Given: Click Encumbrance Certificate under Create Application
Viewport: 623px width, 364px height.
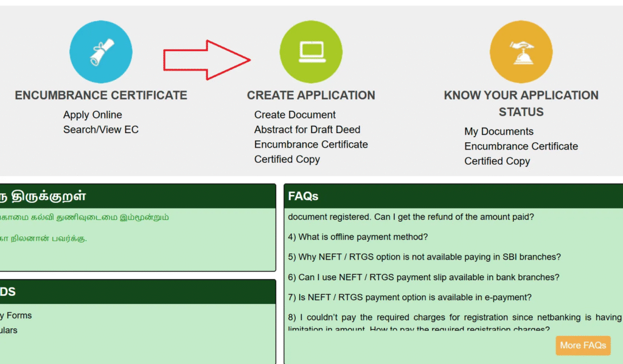Looking at the screenshot, I should point(310,145).
